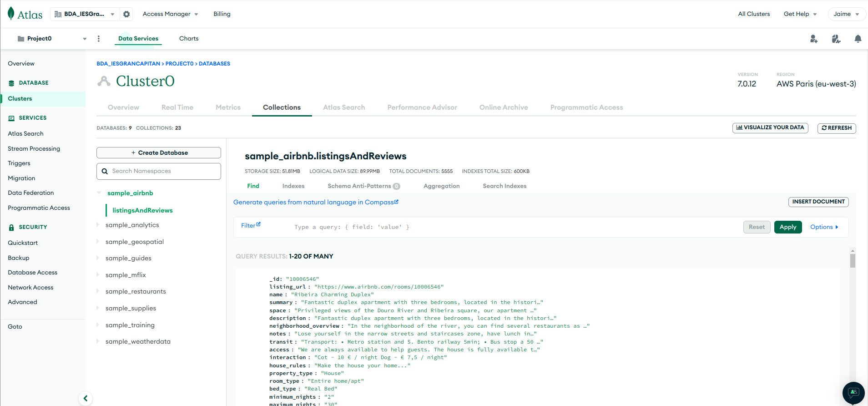Expand sample_restaurants database
This screenshot has height=406, width=868.
tap(98, 291)
